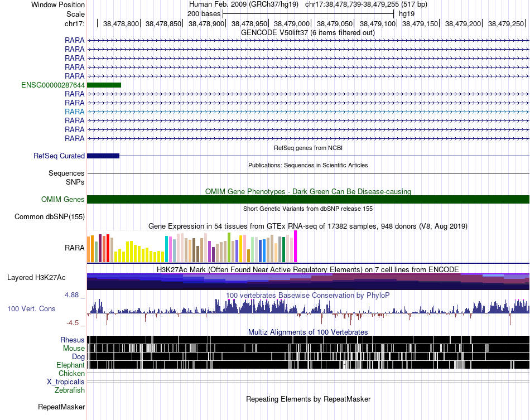Click the Rhesus species label
Image resolution: width=530 pixels, height=420 pixels.
coord(73,340)
